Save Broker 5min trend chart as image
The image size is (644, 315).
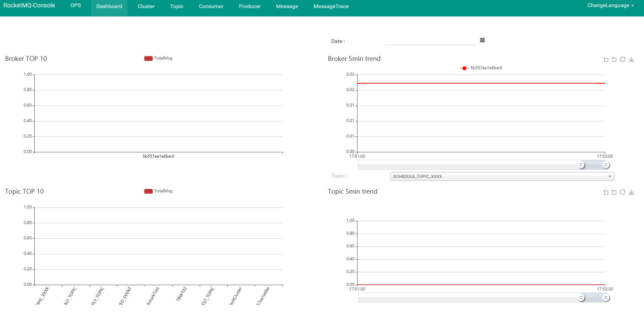(632, 60)
